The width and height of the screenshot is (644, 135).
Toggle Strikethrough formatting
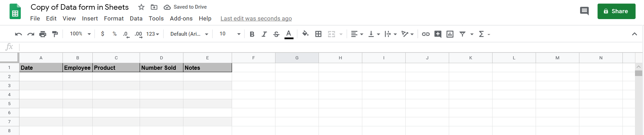[276, 34]
